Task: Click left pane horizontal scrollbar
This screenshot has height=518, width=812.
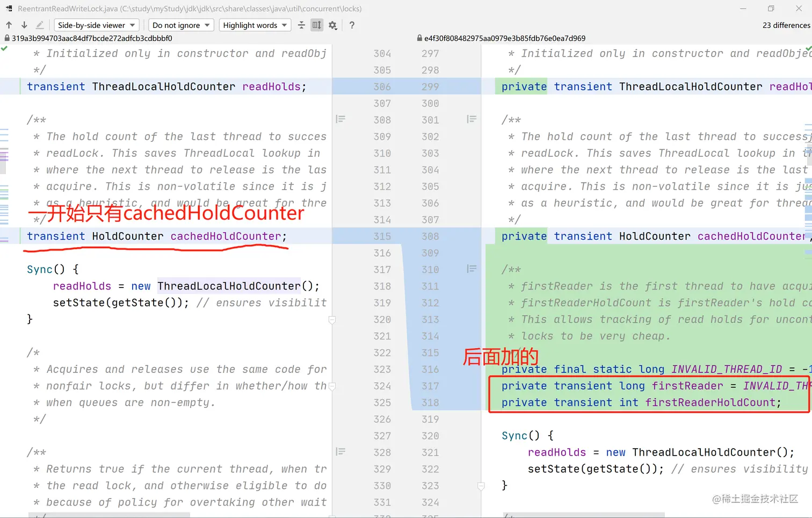Action: [109, 515]
